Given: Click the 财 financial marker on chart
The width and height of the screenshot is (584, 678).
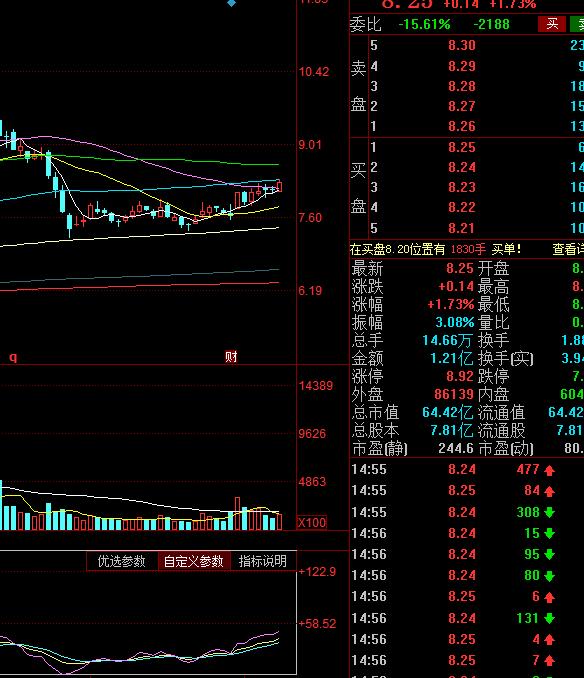Looking at the screenshot, I should click(x=231, y=357).
